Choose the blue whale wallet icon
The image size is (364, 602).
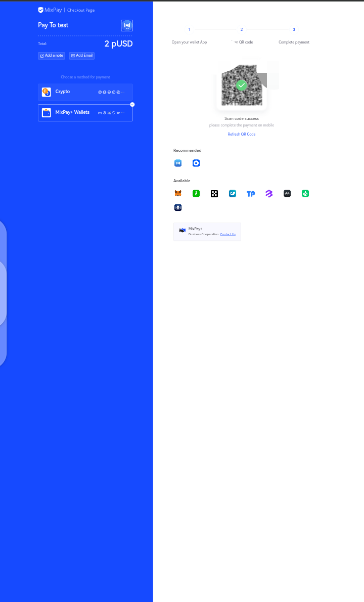(233, 193)
